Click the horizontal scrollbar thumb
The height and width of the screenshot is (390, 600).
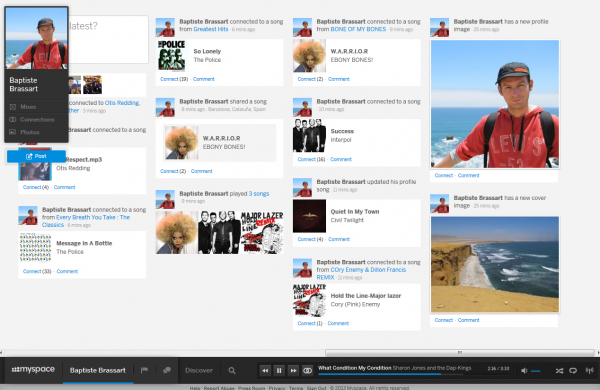pos(460,352)
